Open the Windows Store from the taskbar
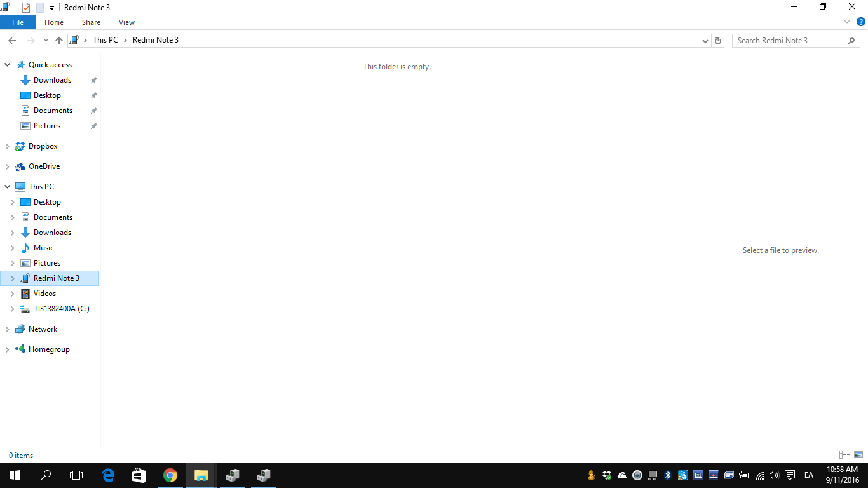Screen dimensions: 868x488 click(x=139, y=475)
